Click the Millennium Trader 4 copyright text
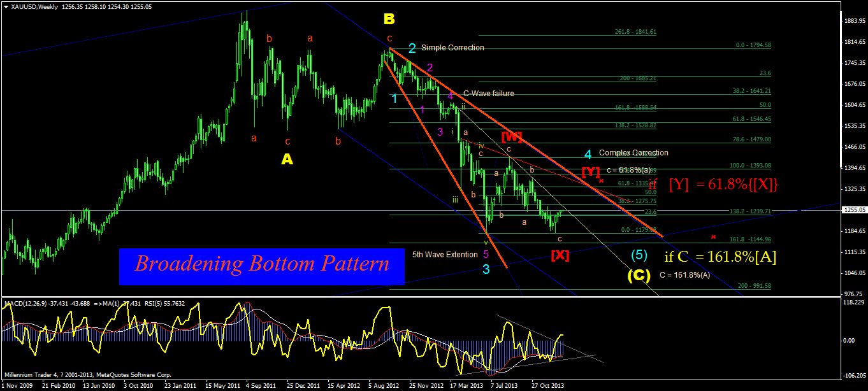The image size is (868, 391). point(87,375)
